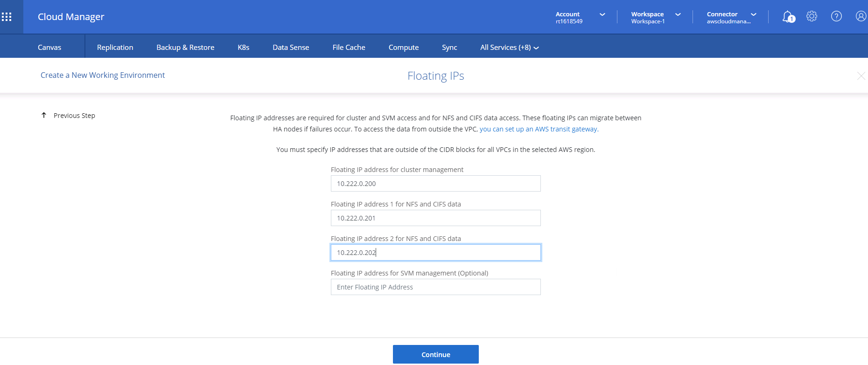The height and width of the screenshot is (365, 868).
Task: Open the AWS transit gateway setup link
Action: pos(539,129)
